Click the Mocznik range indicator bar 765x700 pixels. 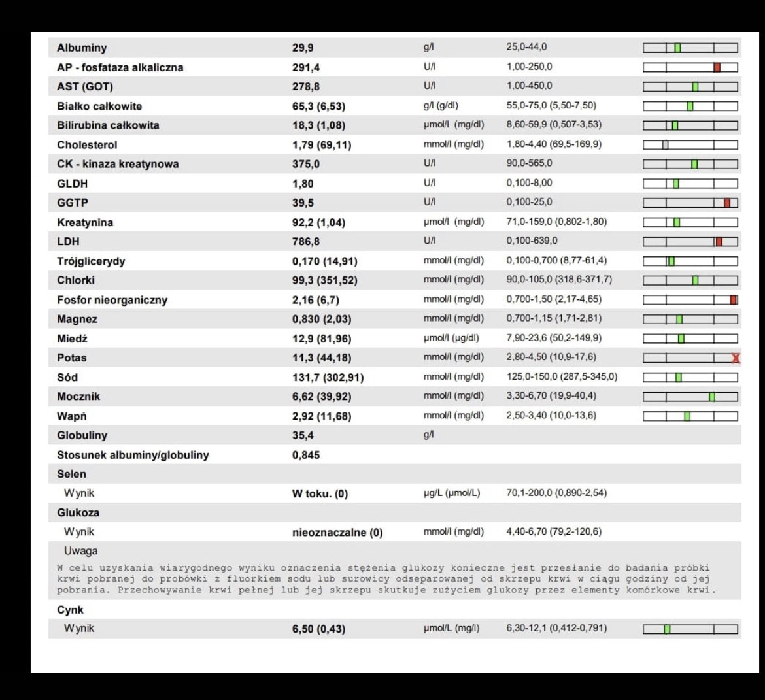point(690,397)
